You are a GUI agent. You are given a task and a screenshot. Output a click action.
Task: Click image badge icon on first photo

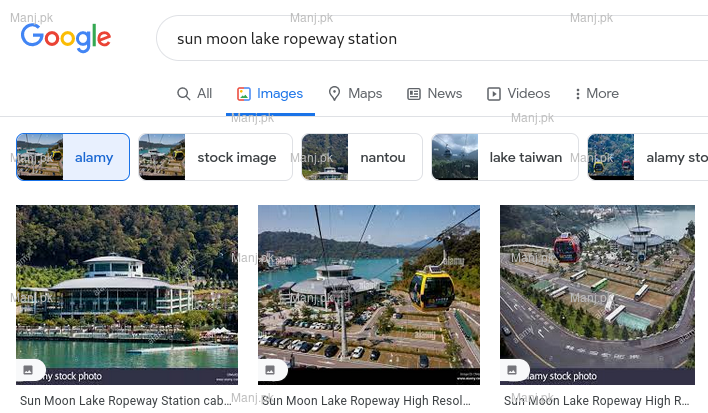coord(28,370)
